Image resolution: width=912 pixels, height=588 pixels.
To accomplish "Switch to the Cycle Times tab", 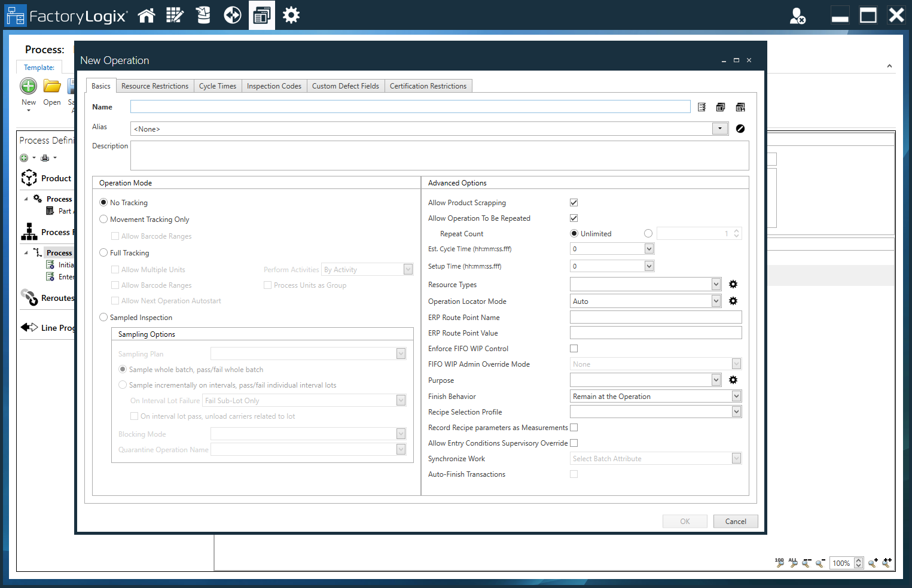I will 217,86.
